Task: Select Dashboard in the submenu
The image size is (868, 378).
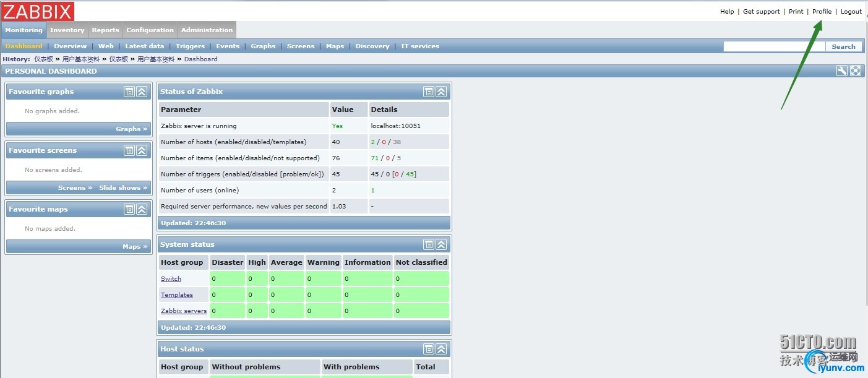Action: 24,46
